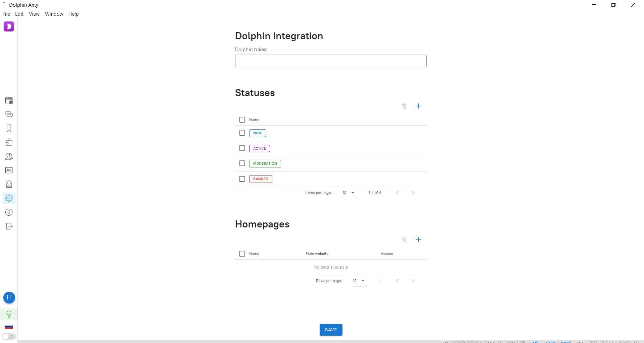This screenshot has width=644, height=343.
Task: Open the Help menu
Action: click(73, 14)
